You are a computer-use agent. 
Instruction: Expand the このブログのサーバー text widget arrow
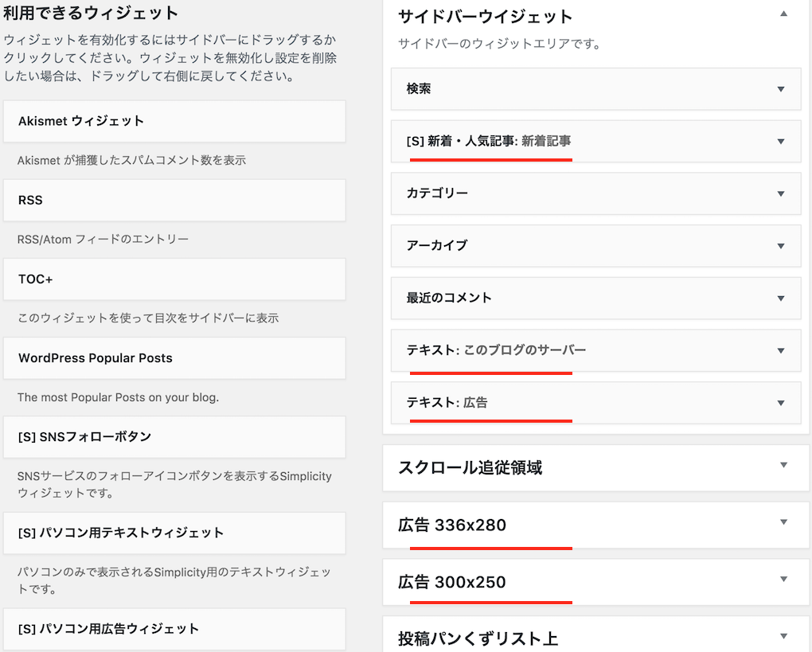tap(780, 351)
